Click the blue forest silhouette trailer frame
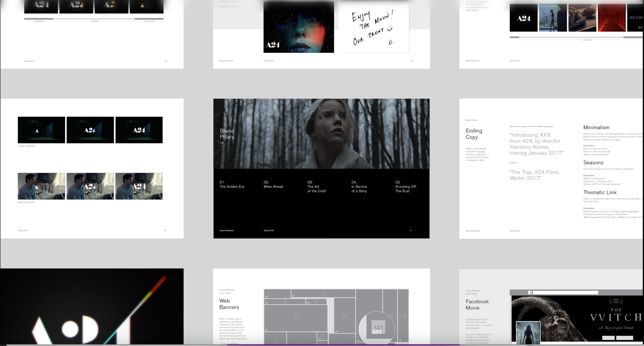 click(x=553, y=18)
